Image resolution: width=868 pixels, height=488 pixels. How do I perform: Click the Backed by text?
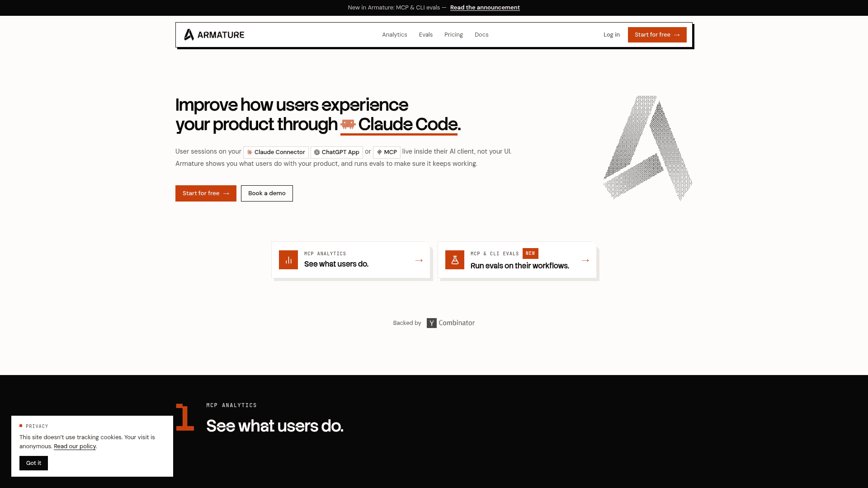pyautogui.click(x=407, y=323)
